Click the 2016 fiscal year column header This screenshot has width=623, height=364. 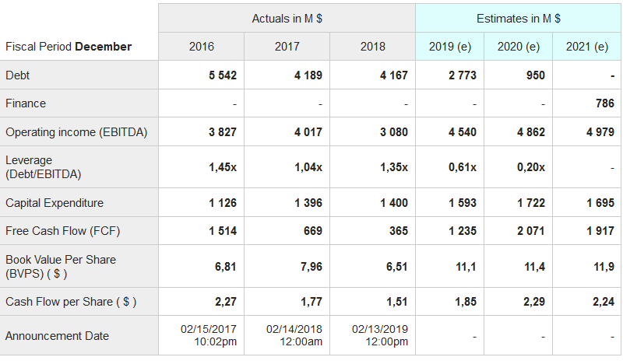[x=201, y=47]
